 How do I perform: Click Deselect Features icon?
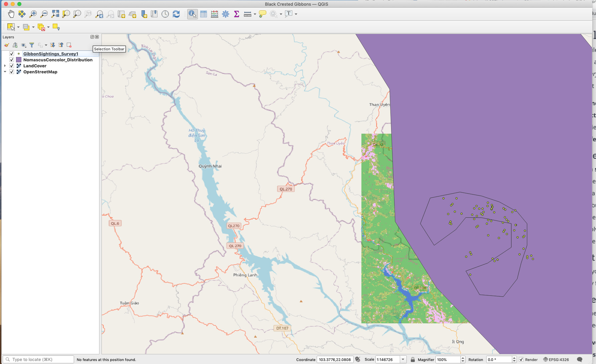(x=41, y=27)
